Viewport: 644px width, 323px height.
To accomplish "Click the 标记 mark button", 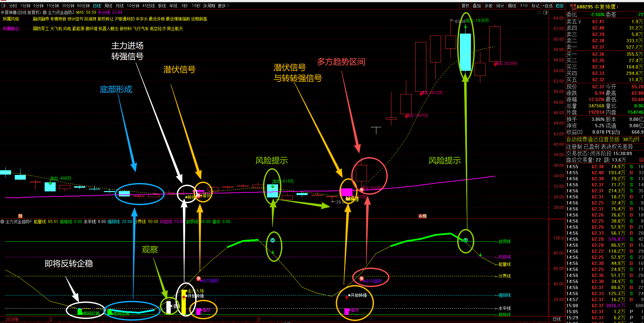I will tap(536, 6).
